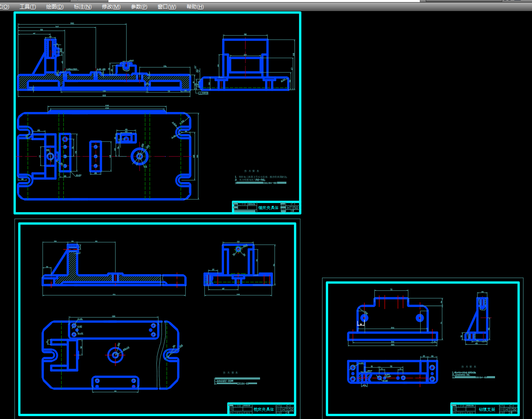Pick the 技术要求 heading in top drawing
The height and width of the screenshot is (419, 532).
click(252, 171)
